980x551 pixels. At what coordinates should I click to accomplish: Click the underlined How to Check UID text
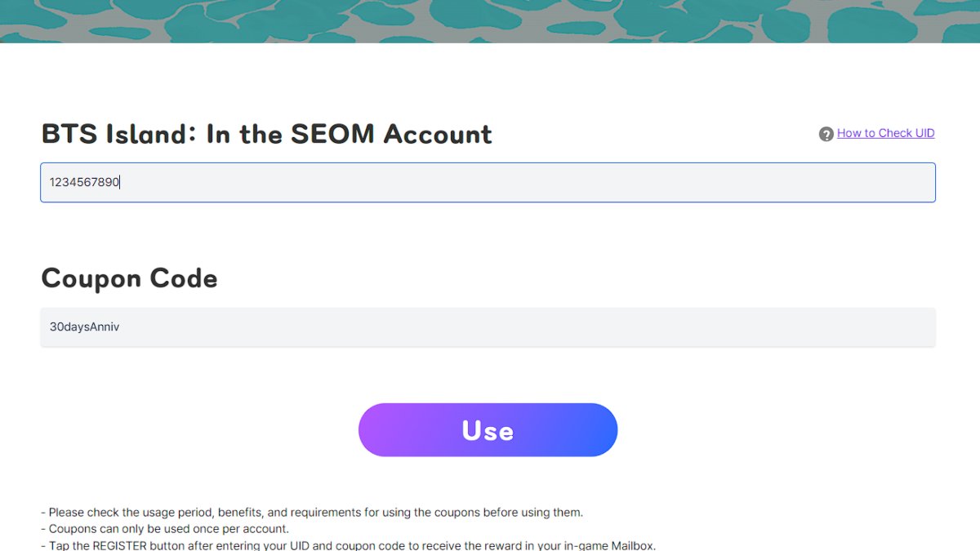click(x=885, y=133)
